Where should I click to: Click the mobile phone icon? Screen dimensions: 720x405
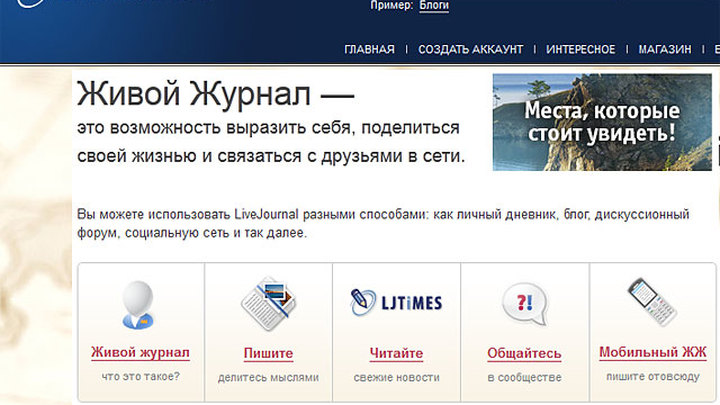pyautogui.click(x=652, y=302)
